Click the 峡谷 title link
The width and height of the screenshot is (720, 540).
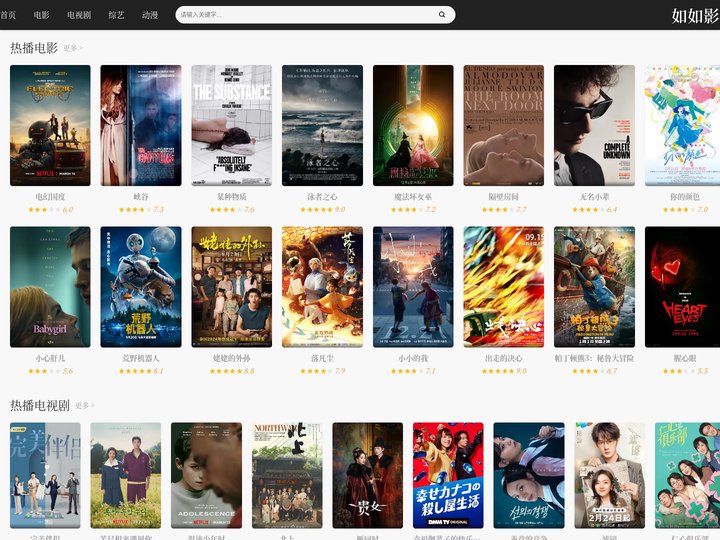[x=141, y=197]
